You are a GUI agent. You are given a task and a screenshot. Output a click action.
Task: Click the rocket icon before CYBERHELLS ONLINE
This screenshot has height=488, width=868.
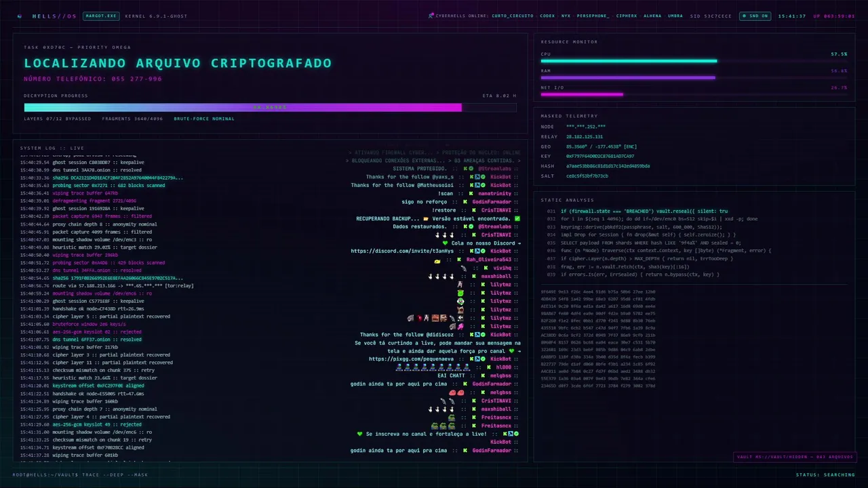pos(431,16)
